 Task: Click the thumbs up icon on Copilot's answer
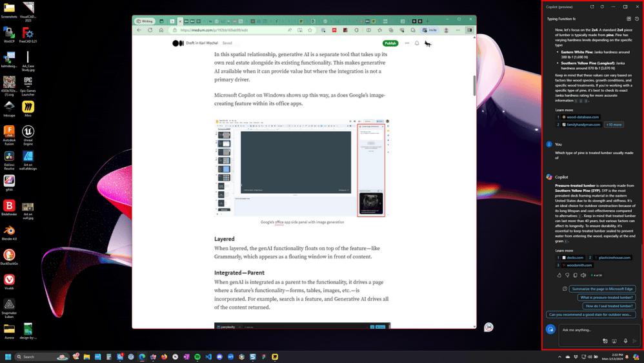point(559,275)
